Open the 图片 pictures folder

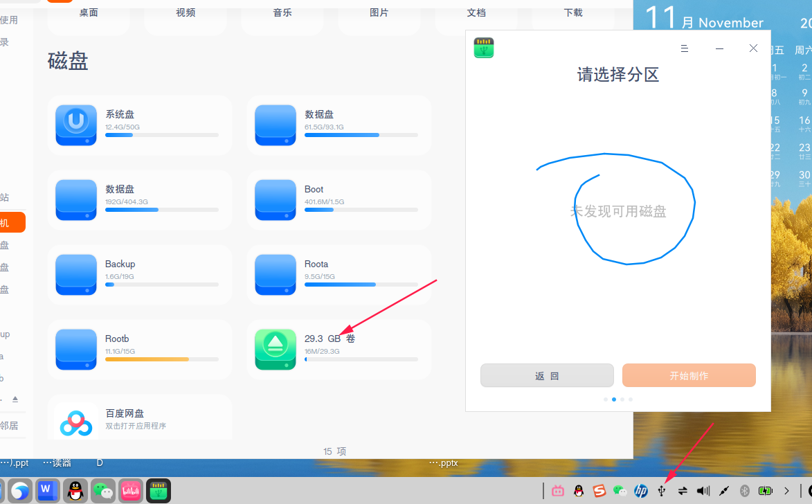click(379, 13)
